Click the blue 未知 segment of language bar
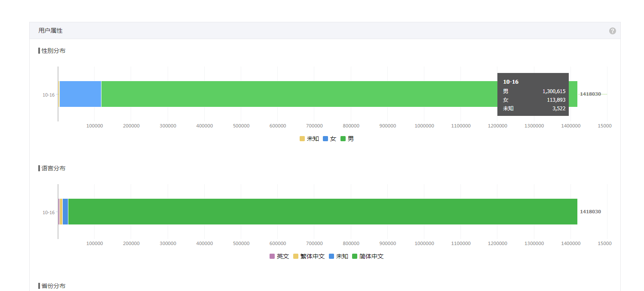The image size is (644, 291). click(65, 212)
